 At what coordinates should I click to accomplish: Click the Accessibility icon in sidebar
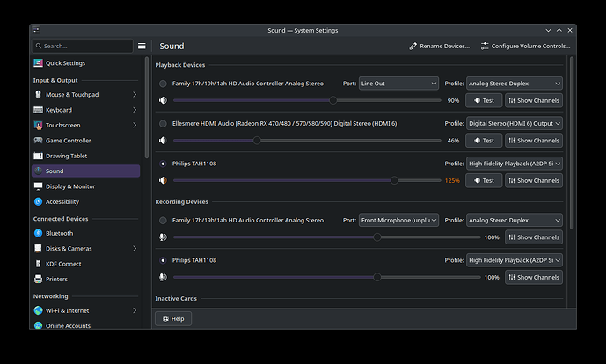(39, 201)
